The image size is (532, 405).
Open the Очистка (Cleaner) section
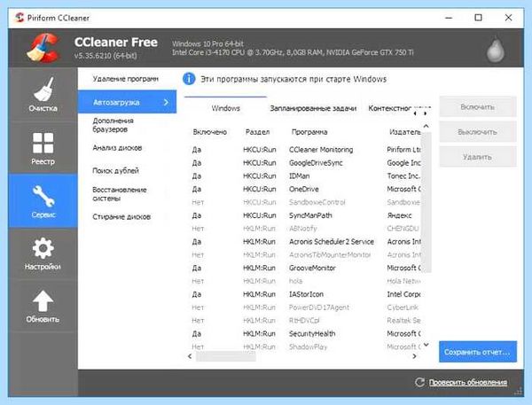coord(43,95)
